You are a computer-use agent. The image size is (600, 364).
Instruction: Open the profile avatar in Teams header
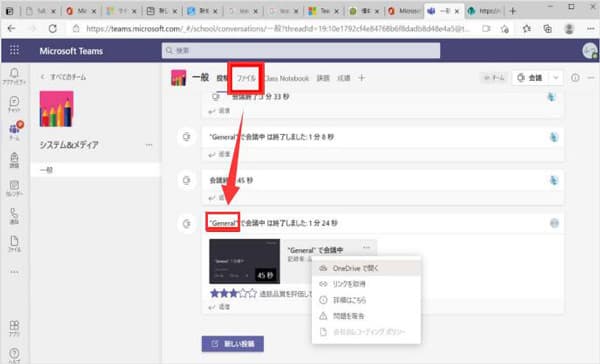(590, 51)
